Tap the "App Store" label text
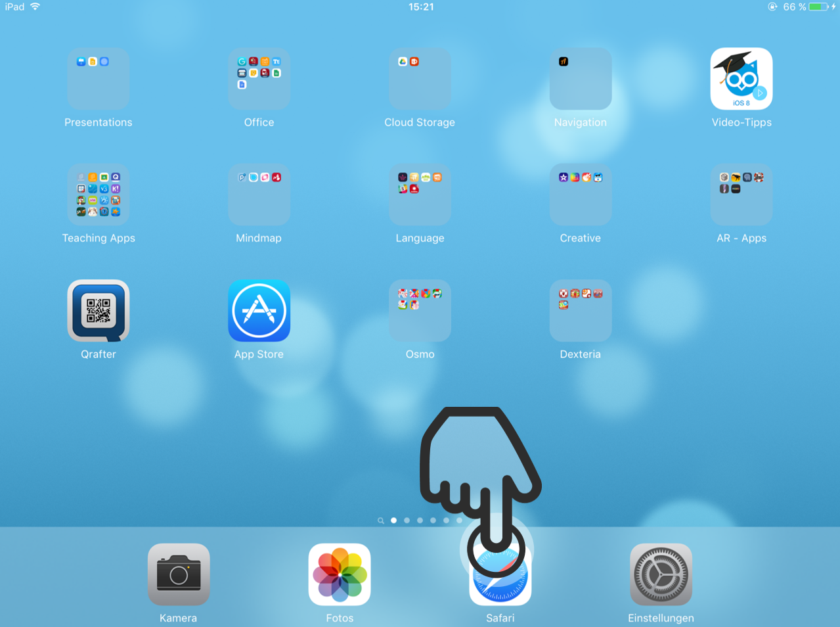Viewport: 840px width, 627px height. click(259, 354)
